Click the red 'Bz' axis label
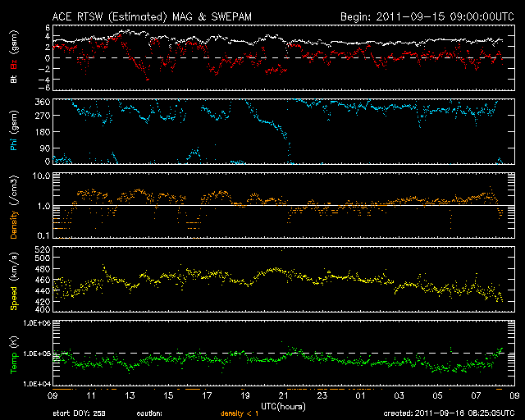525x420 pixels. (x=14, y=62)
